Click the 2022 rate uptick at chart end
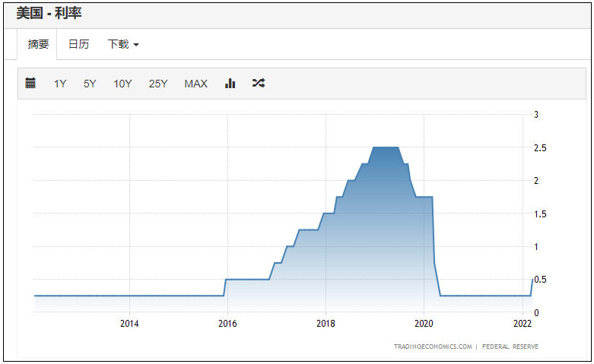Screen dimensions: 594x364 tap(531, 287)
